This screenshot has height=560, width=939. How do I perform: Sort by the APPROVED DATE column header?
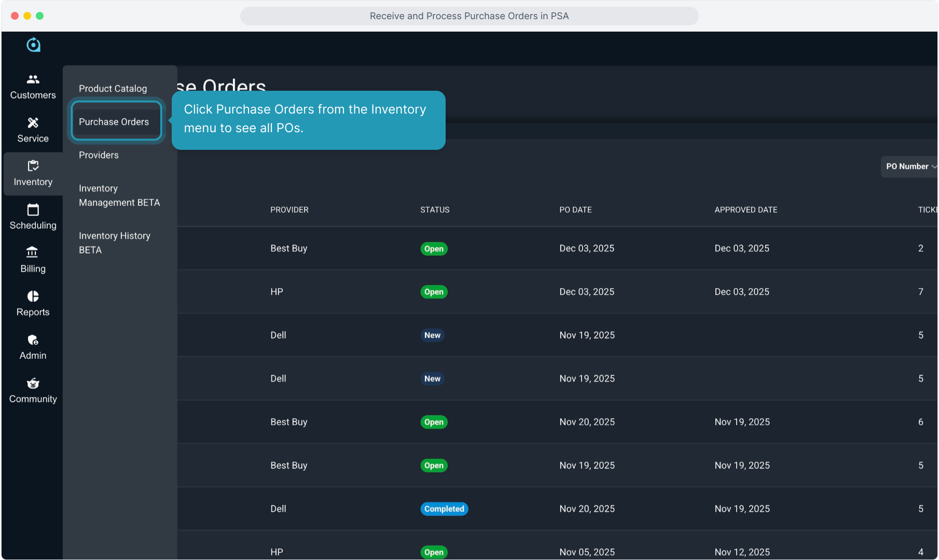(745, 210)
